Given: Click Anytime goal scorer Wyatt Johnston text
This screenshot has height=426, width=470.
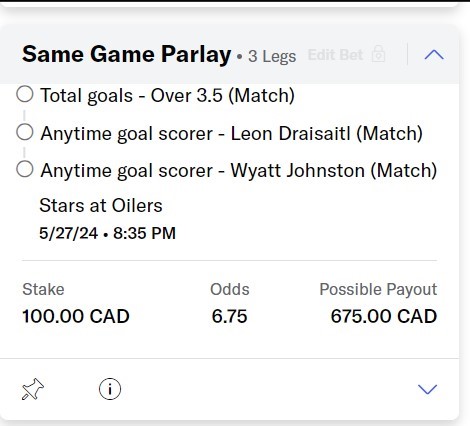Looking at the screenshot, I should tap(239, 171).
